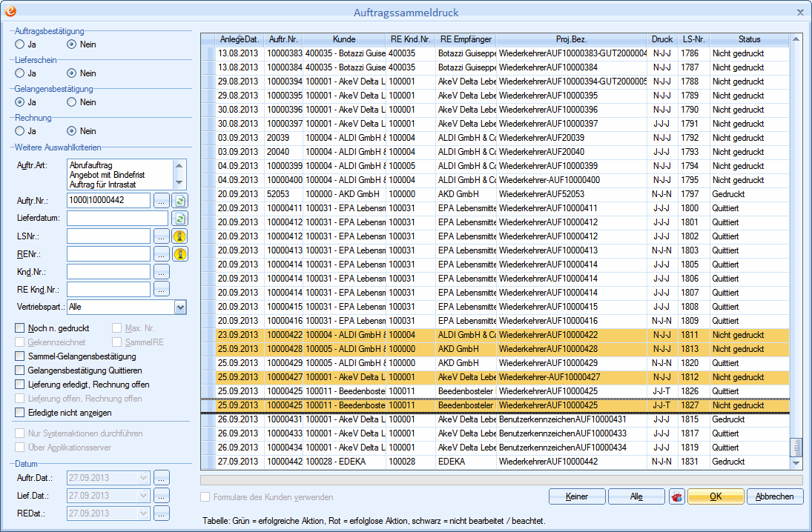This screenshot has height=532, width=812.
Task: Click the LS-Nr. column header
Action: [693, 39]
